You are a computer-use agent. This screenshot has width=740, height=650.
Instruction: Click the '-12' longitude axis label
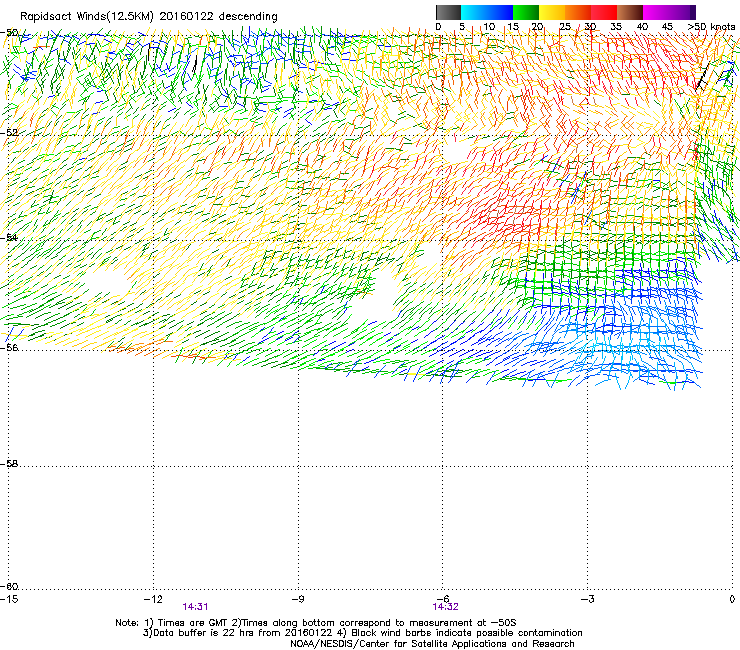153,599
